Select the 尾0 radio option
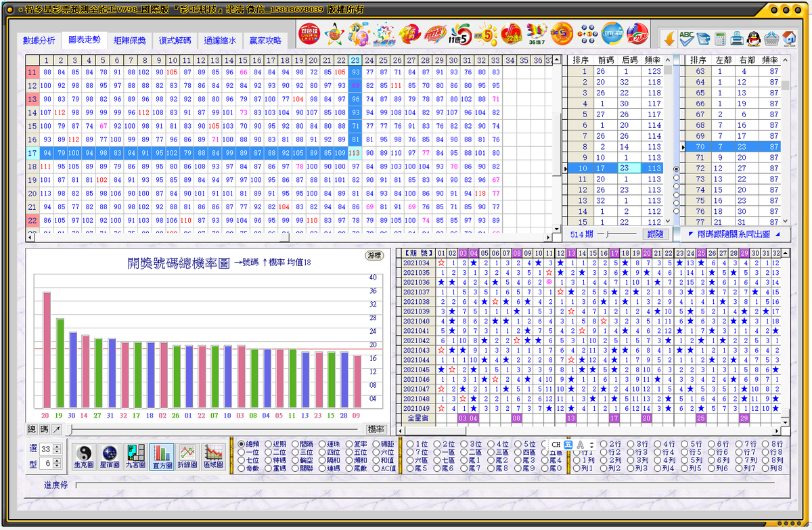This screenshot has height=530, width=812. [550, 468]
